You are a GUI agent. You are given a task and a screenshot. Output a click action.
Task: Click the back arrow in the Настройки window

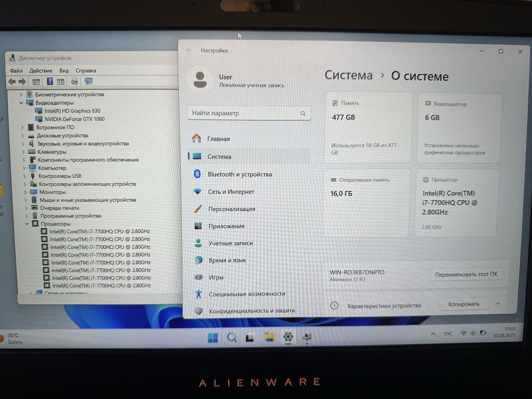pos(189,50)
